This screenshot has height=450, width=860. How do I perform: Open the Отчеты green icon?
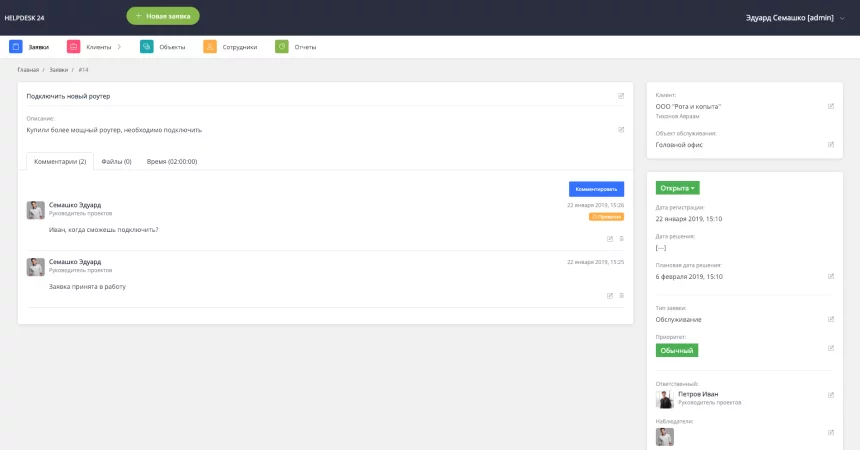[x=282, y=46]
